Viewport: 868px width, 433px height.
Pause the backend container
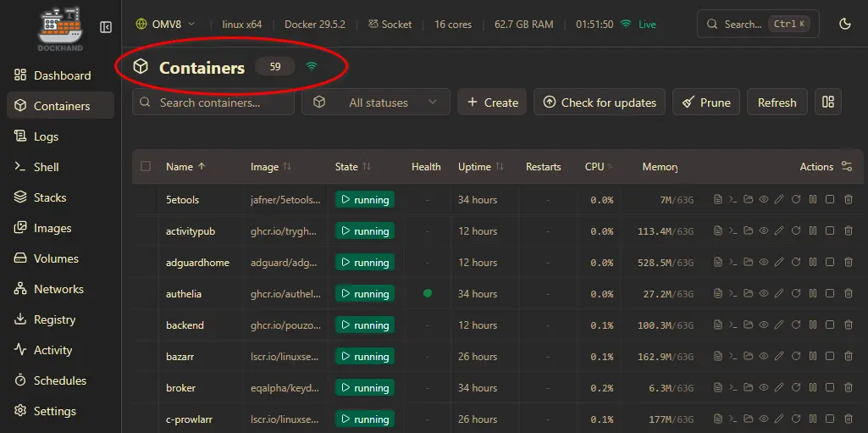[x=813, y=325]
